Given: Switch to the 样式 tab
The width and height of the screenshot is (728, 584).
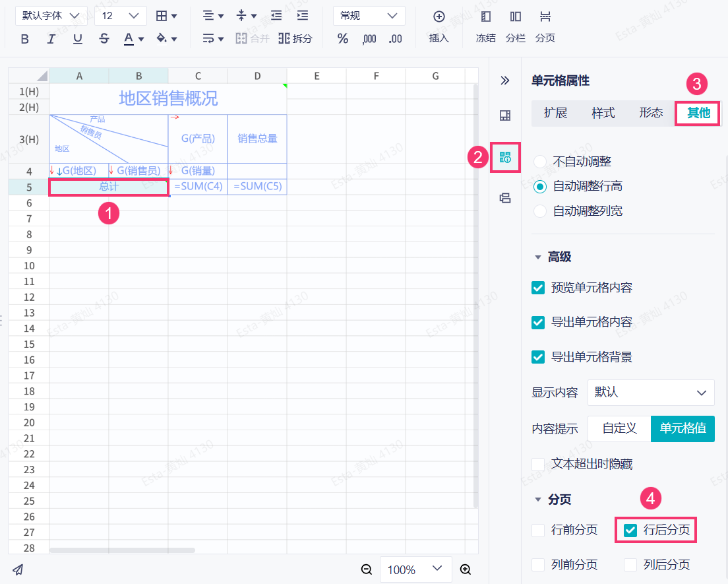Looking at the screenshot, I should click(x=603, y=113).
